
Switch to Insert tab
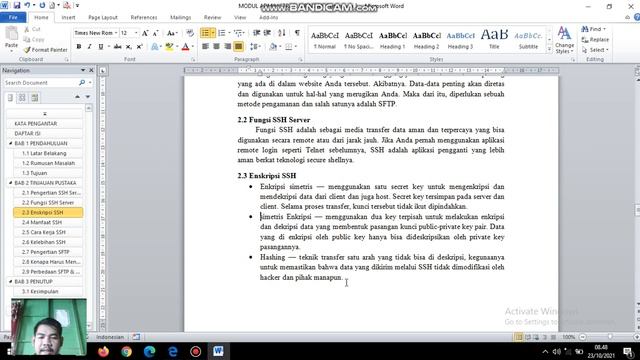click(68, 18)
